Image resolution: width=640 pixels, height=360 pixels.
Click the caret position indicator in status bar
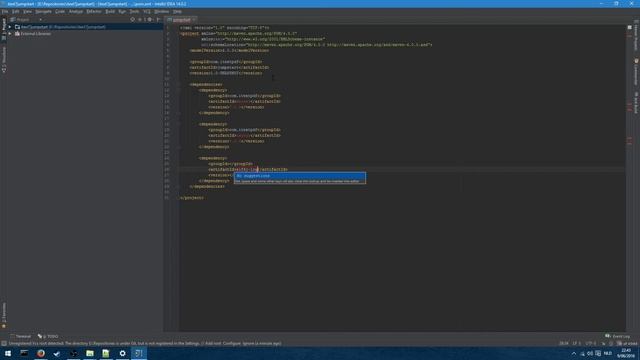(564, 344)
